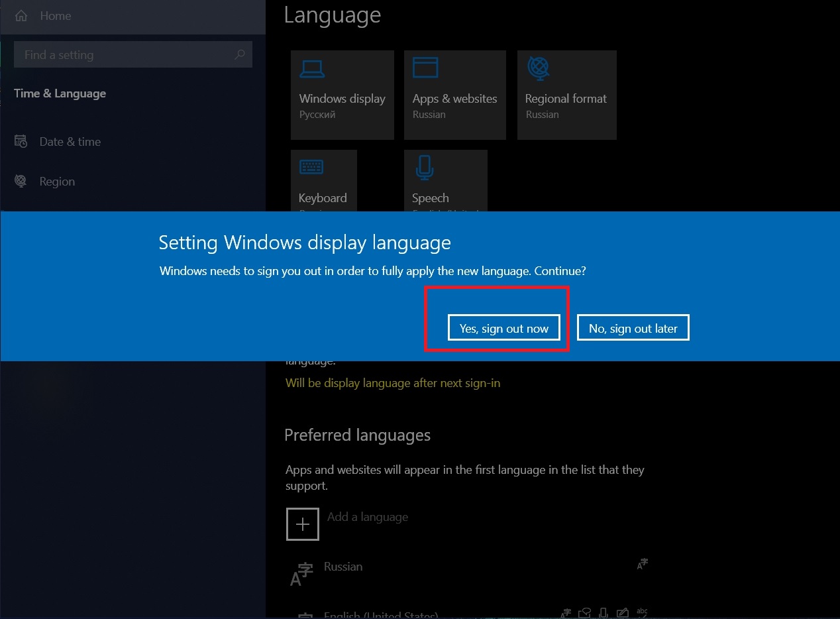Click the window icon on Apps & websites tile
The image size is (840, 619).
pyautogui.click(x=425, y=68)
